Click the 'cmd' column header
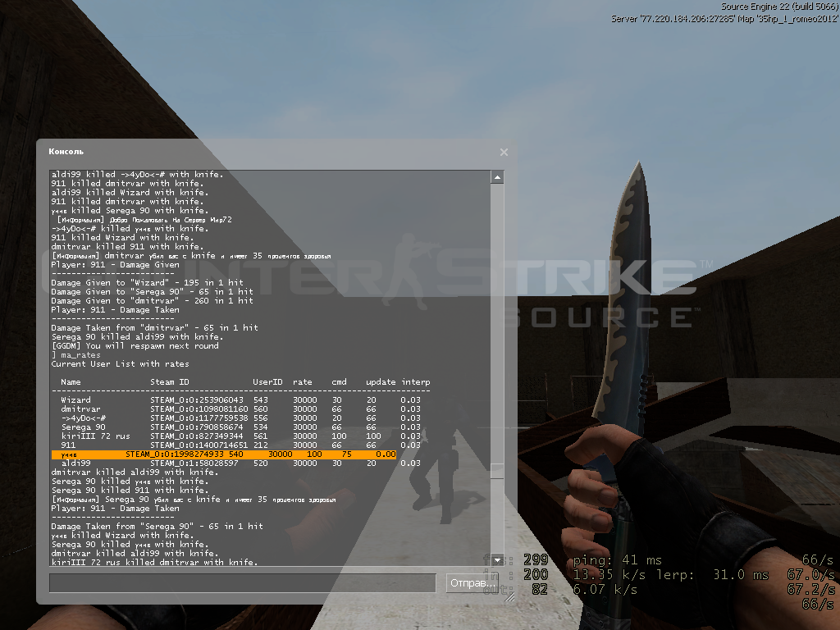Image resolution: width=840 pixels, height=630 pixels. click(339, 382)
